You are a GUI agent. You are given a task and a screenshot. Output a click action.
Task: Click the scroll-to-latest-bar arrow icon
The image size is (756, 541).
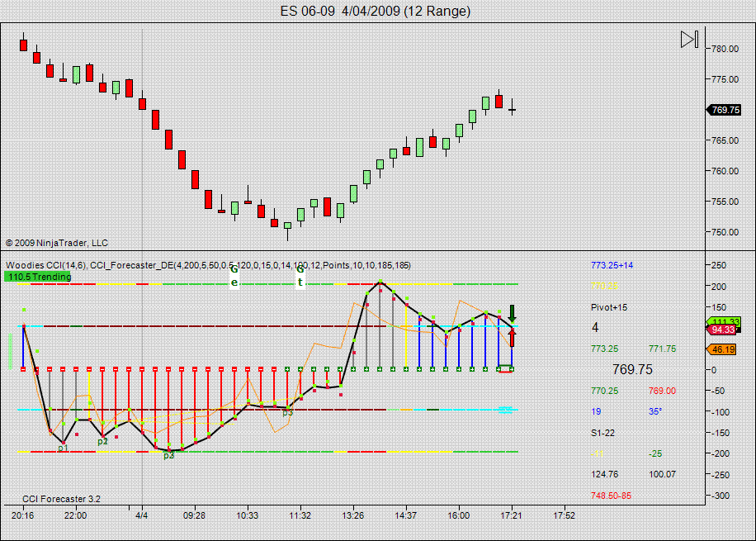pos(689,40)
